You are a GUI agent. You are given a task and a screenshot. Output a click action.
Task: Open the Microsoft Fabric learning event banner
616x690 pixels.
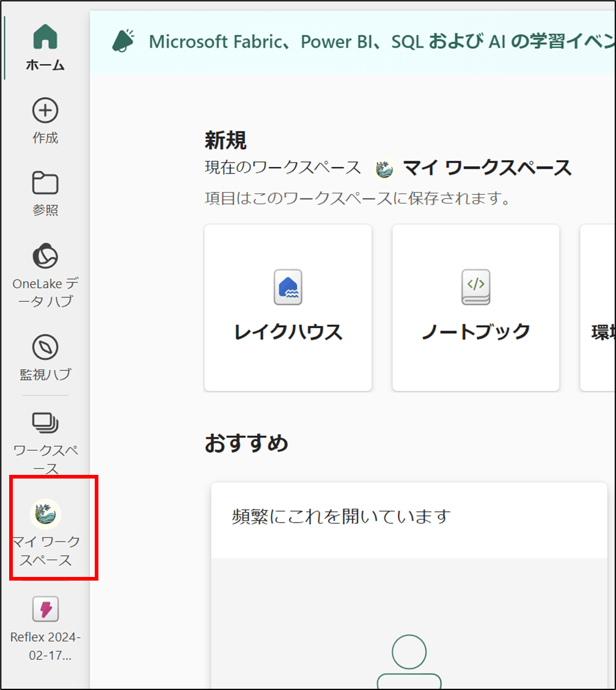353,42
